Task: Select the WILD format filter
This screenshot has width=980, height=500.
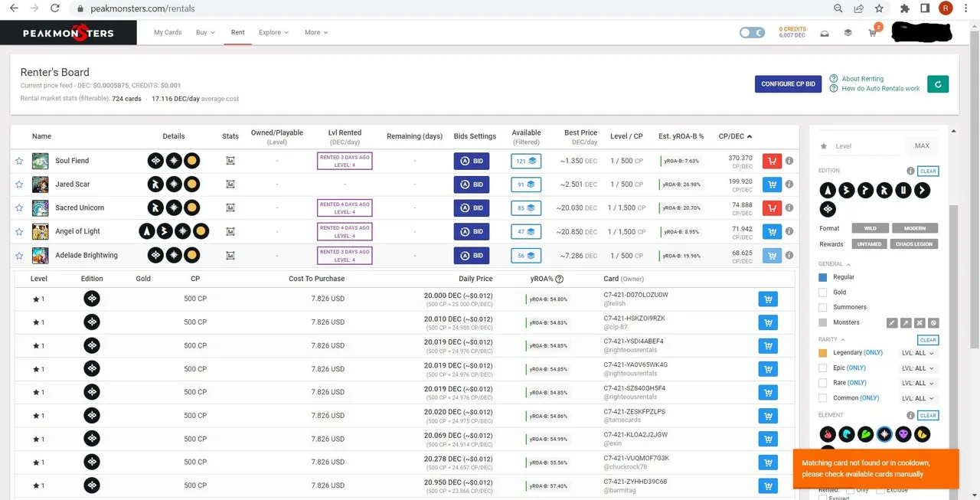Action: click(x=871, y=228)
